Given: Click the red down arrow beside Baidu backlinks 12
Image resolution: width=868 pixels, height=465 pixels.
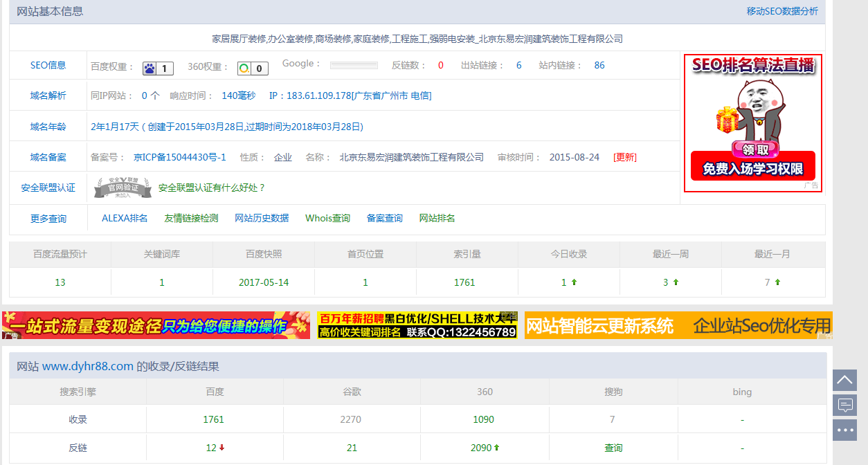Looking at the screenshot, I should coord(222,448).
